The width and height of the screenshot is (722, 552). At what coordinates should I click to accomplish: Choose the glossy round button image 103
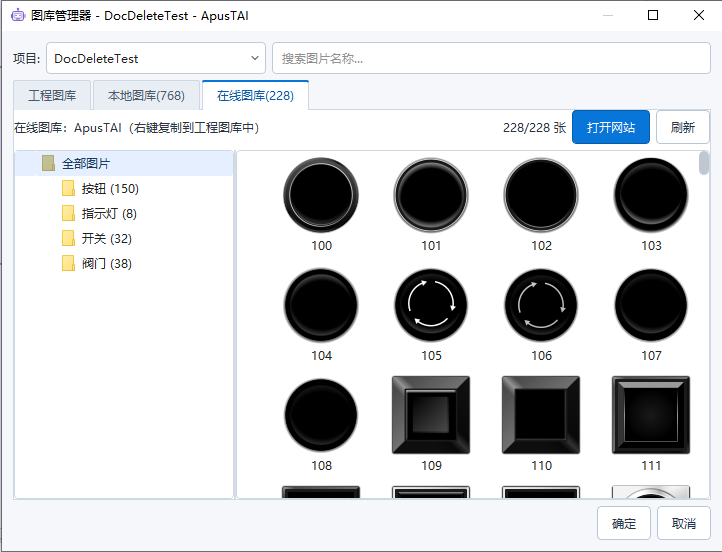(x=651, y=195)
